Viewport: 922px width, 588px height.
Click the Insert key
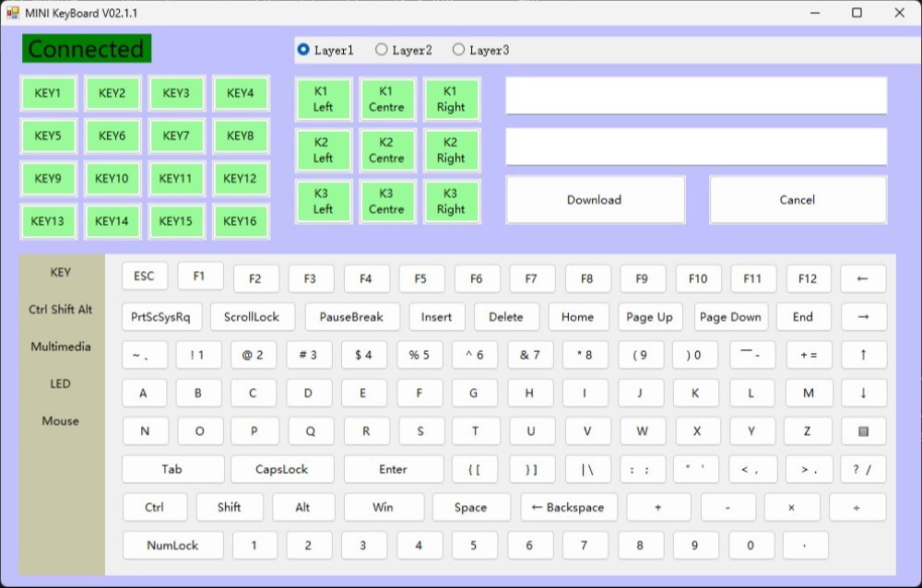tap(436, 317)
